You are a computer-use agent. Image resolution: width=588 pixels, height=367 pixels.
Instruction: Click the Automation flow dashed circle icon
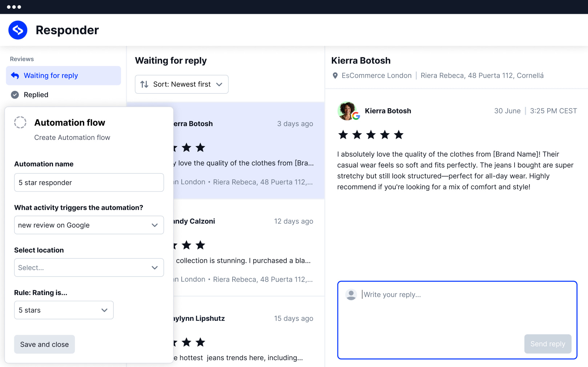click(20, 122)
